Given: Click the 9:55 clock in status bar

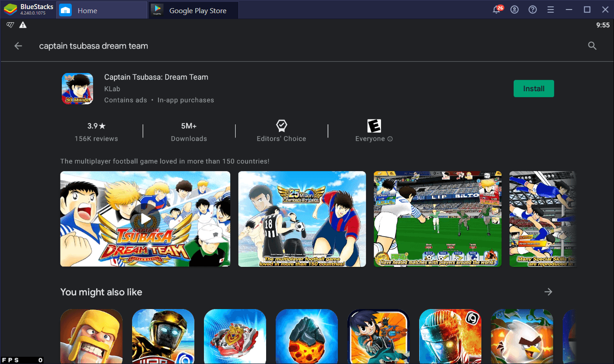Looking at the screenshot, I should 603,25.
